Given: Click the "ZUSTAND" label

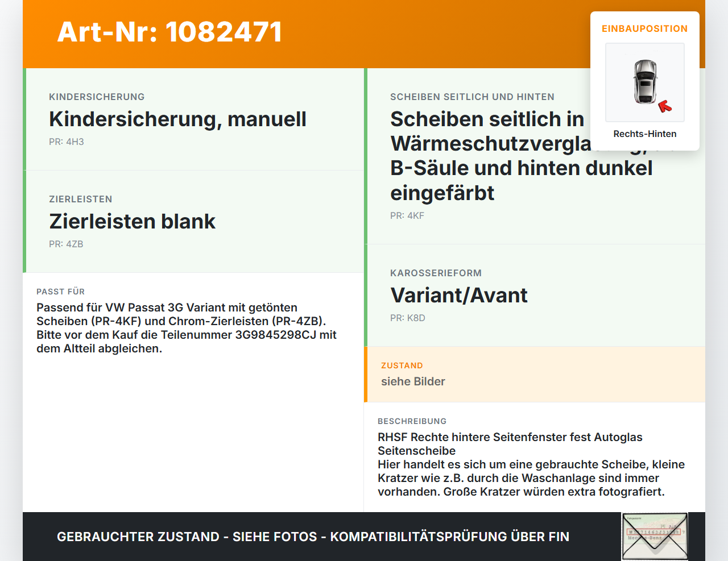Looking at the screenshot, I should click(402, 365).
